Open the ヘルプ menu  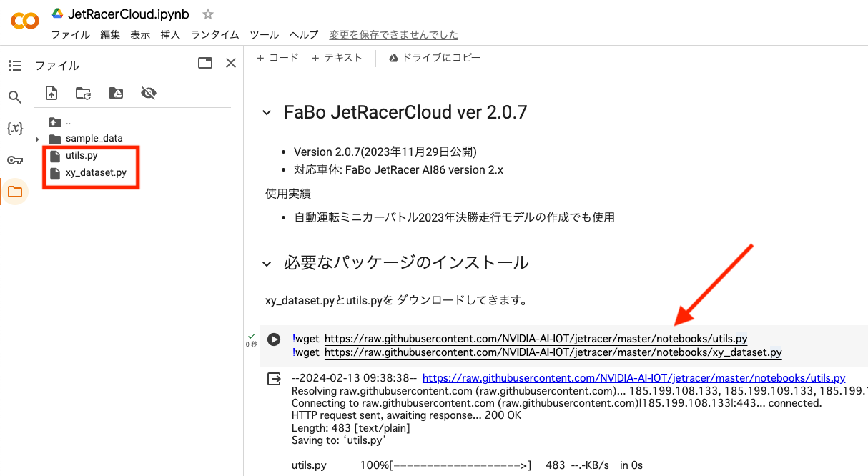304,34
